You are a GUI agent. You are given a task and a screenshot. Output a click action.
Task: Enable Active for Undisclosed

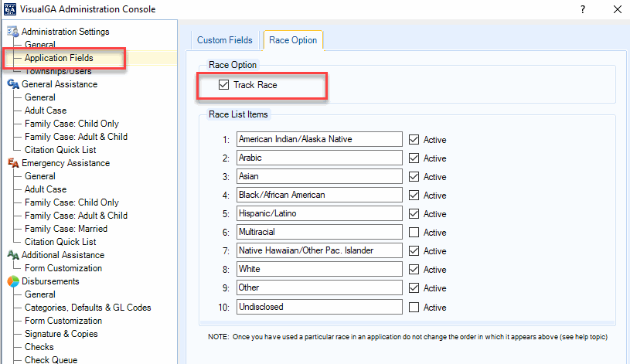(414, 307)
